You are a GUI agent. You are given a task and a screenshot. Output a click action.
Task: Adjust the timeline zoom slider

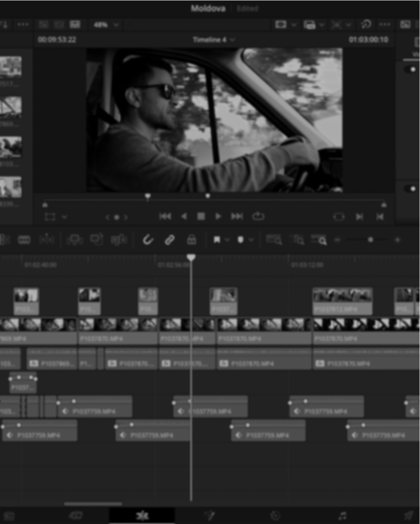[x=371, y=240]
